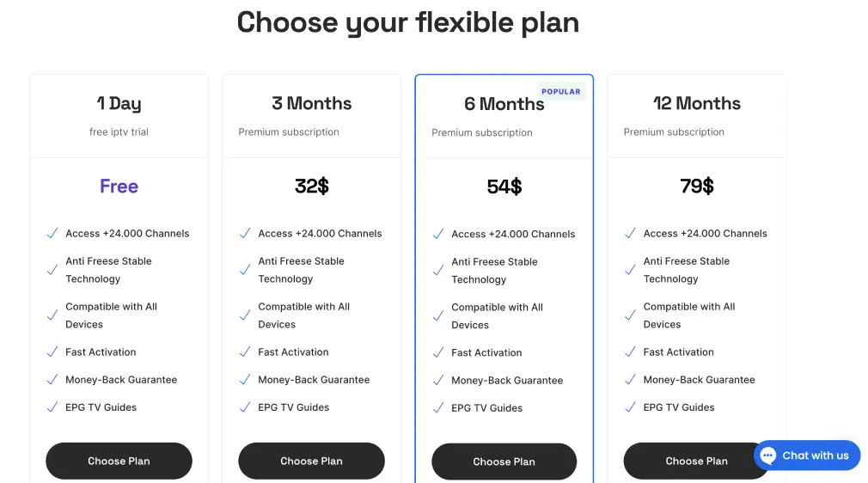The image size is (868, 483).
Task: Click checkmark by Access +24.000 Channels in 12 Months plan
Action: (x=630, y=234)
